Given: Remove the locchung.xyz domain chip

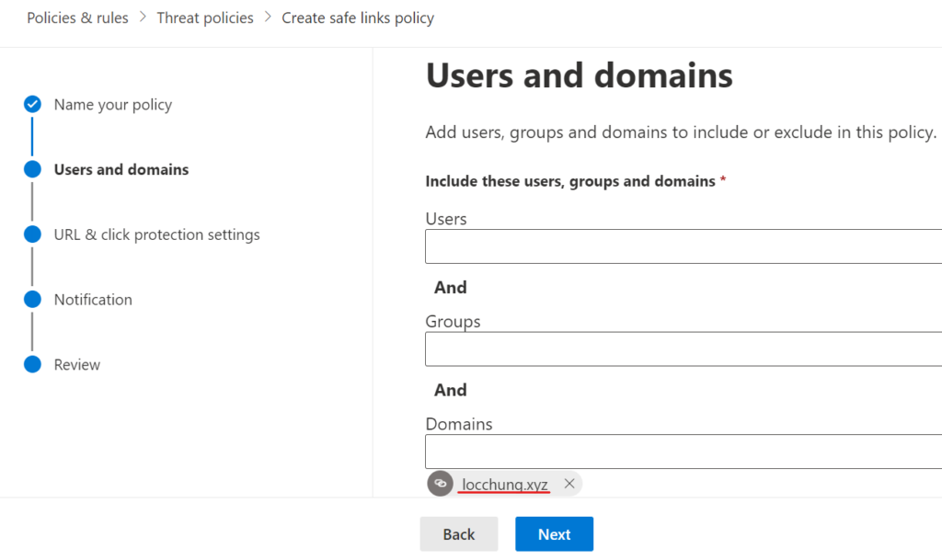Looking at the screenshot, I should (x=569, y=483).
